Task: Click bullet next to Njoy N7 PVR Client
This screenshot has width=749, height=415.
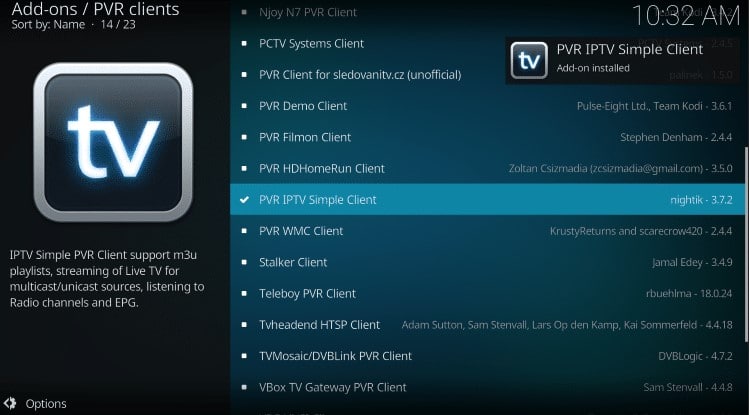Action: click(244, 12)
